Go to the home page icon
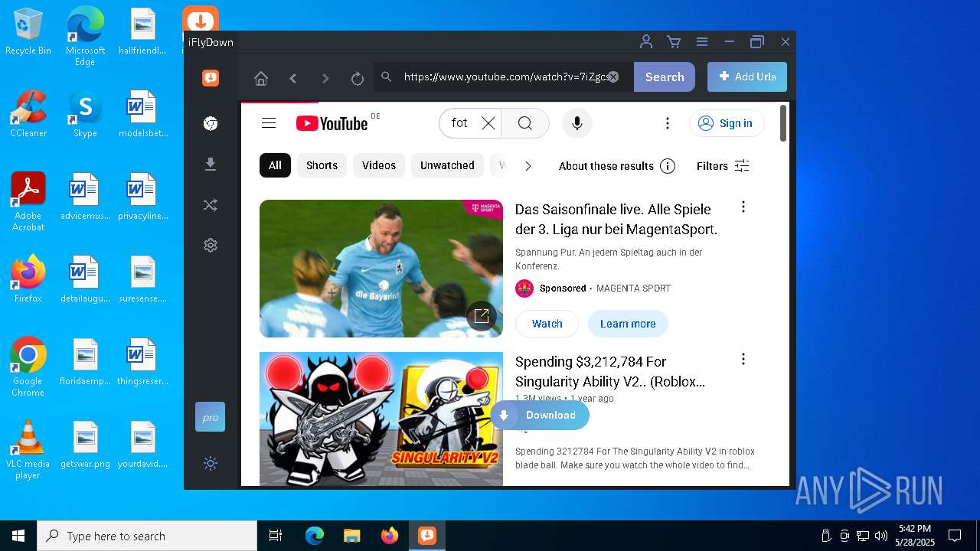This screenshot has height=551, width=980. pyautogui.click(x=261, y=78)
